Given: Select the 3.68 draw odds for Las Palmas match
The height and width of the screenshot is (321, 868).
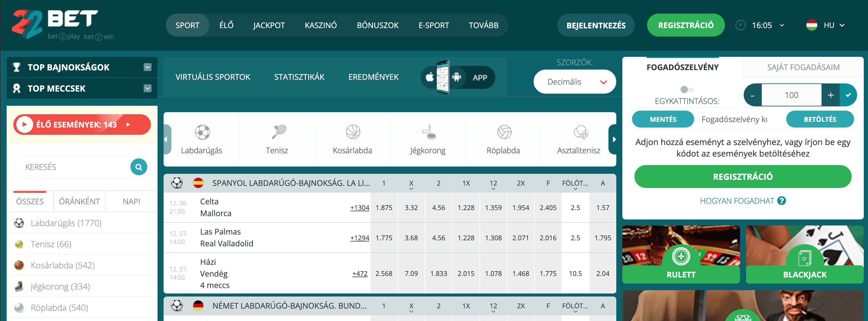Looking at the screenshot, I should pos(411,238).
